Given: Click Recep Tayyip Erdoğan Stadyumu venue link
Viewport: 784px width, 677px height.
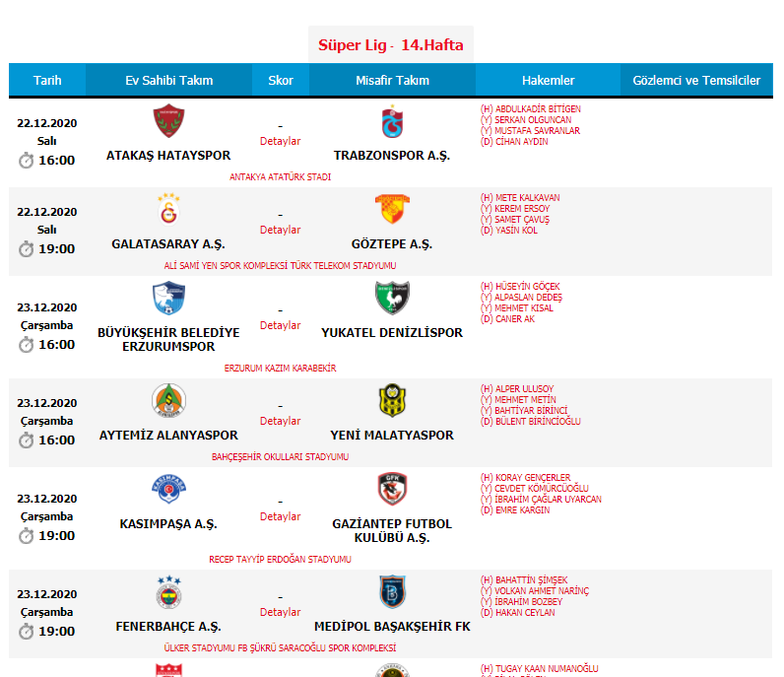Looking at the screenshot, I should pyautogui.click(x=280, y=559).
